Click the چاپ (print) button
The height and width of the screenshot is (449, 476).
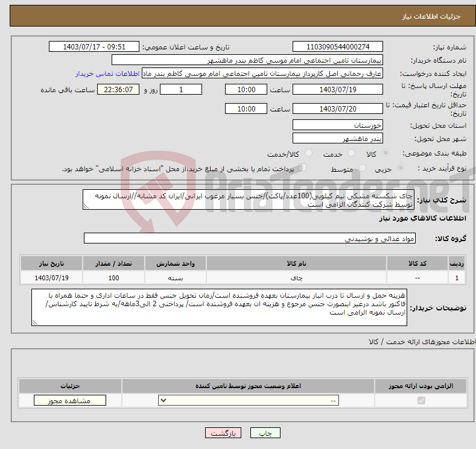[265, 433]
